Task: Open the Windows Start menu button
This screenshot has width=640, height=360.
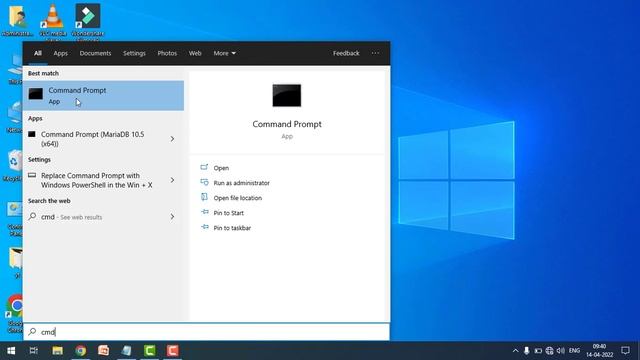Action: tap(11, 351)
